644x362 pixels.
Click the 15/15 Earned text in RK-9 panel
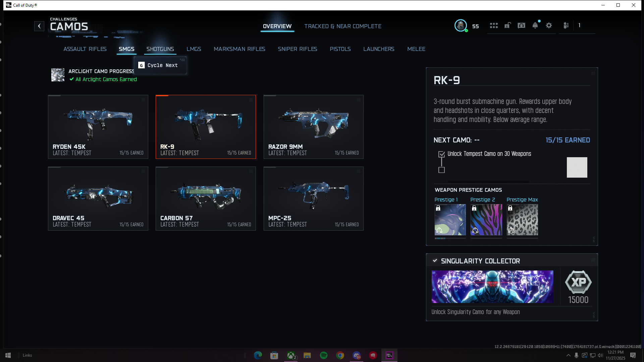pyautogui.click(x=568, y=140)
